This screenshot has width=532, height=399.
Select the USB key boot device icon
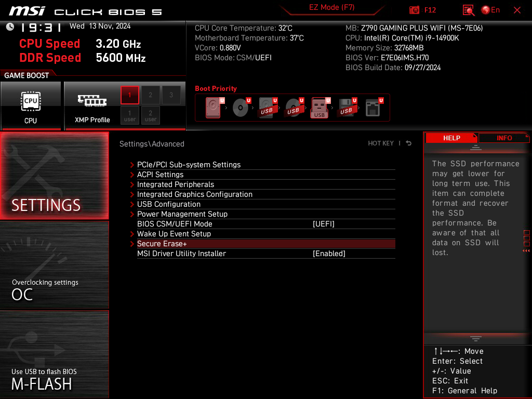click(x=320, y=108)
